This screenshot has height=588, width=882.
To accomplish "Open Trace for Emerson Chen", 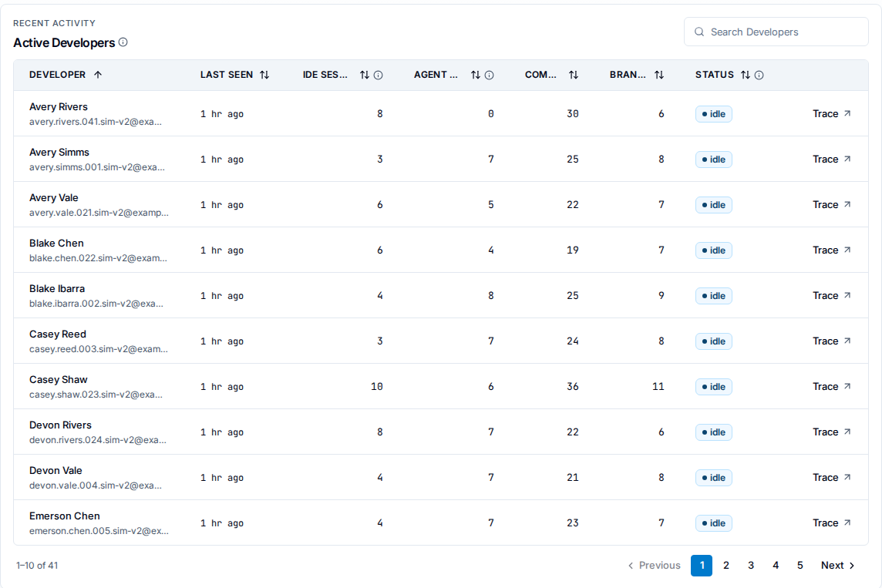I will coord(831,523).
